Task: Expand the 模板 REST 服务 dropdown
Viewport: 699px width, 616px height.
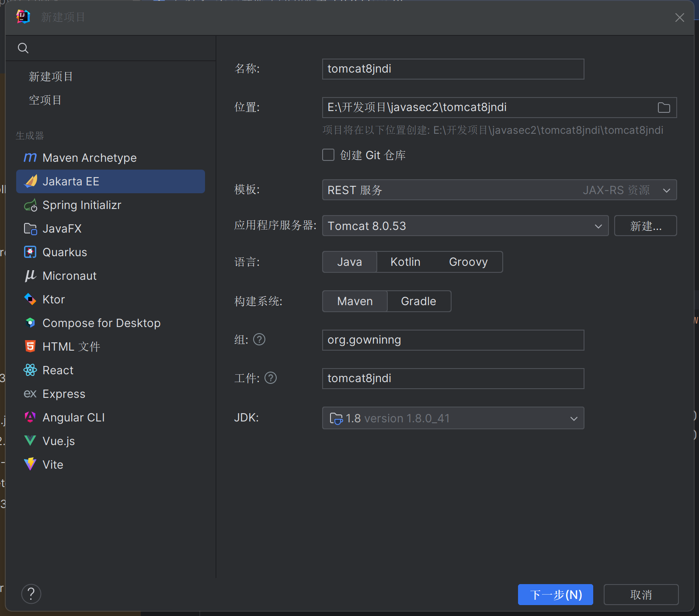Action: point(499,190)
